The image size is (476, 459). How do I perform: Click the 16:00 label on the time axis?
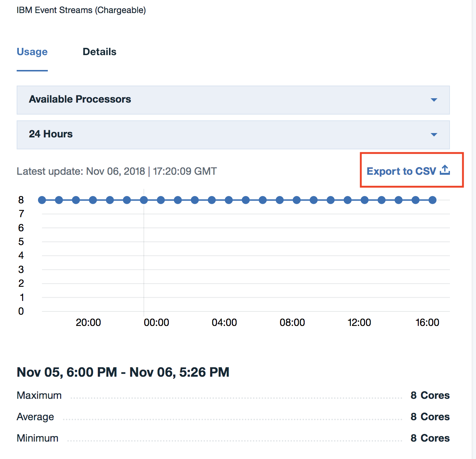pyautogui.click(x=427, y=322)
